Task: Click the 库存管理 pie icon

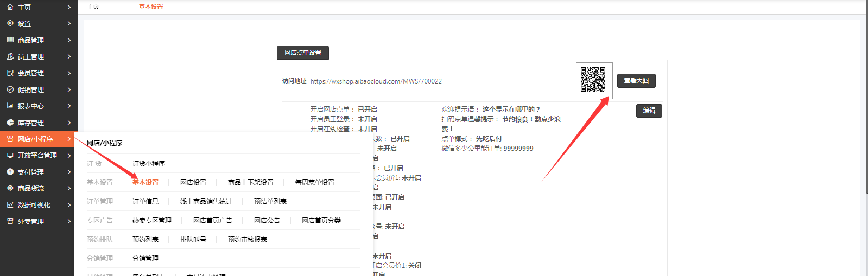Action: coord(10,123)
